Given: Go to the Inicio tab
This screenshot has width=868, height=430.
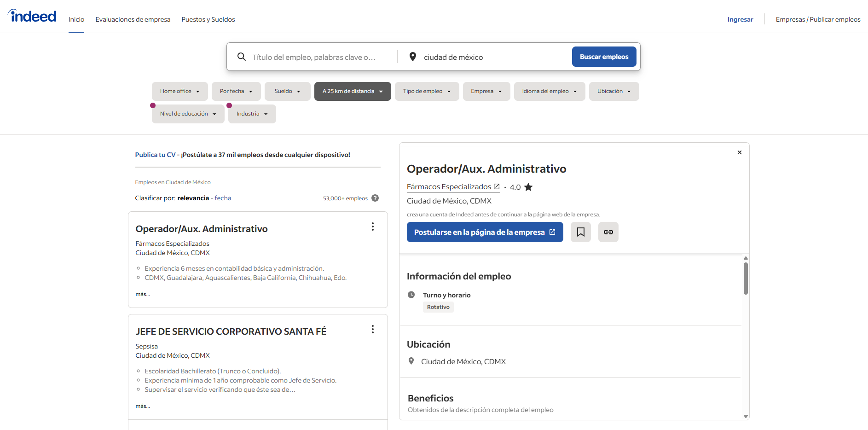Looking at the screenshot, I should (76, 19).
